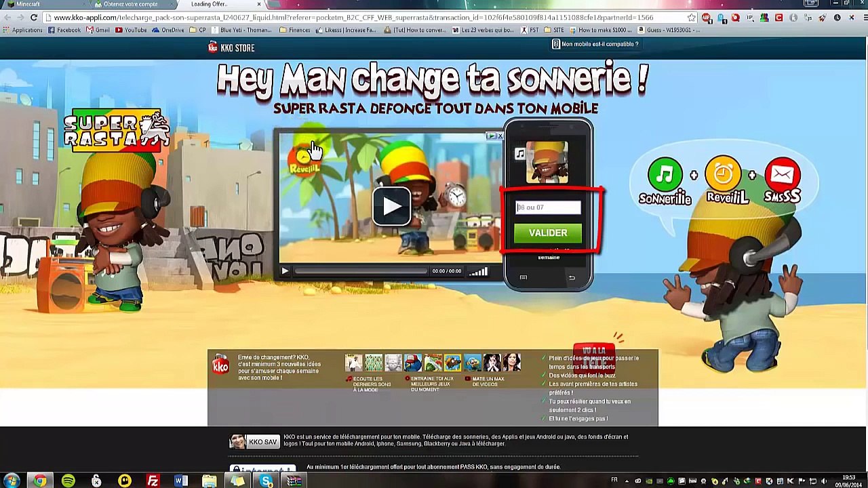Screen dimensions: 868x488
Task: Bookmark this page with the star icon
Action: coord(691,18)
